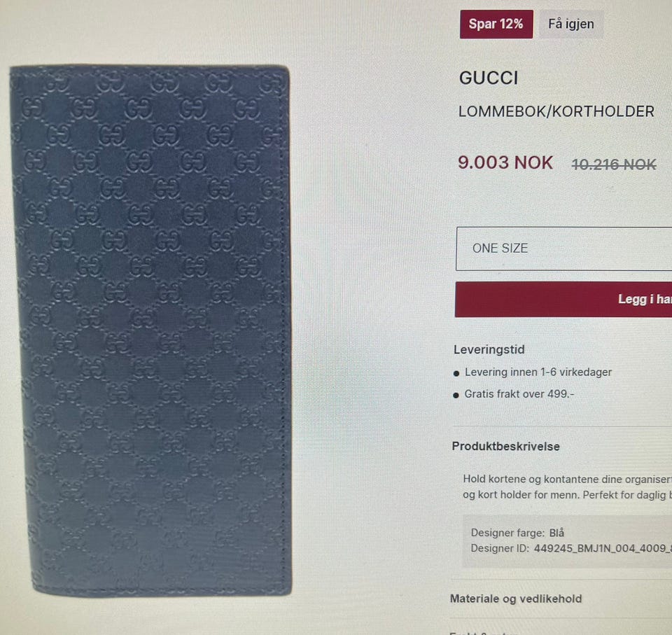
Task: Click the sale price 9.003 NOK
Action: click(505, 162)
